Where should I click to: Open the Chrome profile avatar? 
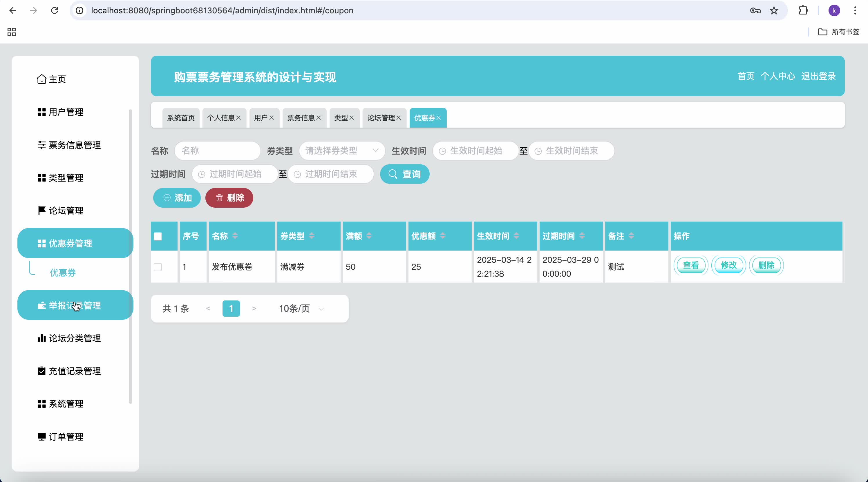(834, 10)
